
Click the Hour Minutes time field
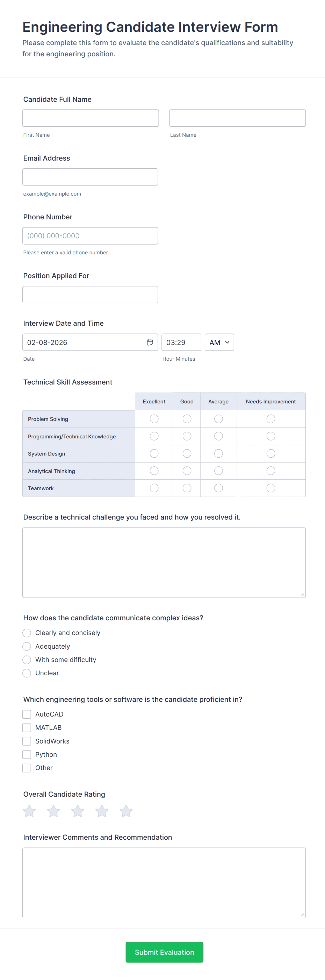point(181,342)
